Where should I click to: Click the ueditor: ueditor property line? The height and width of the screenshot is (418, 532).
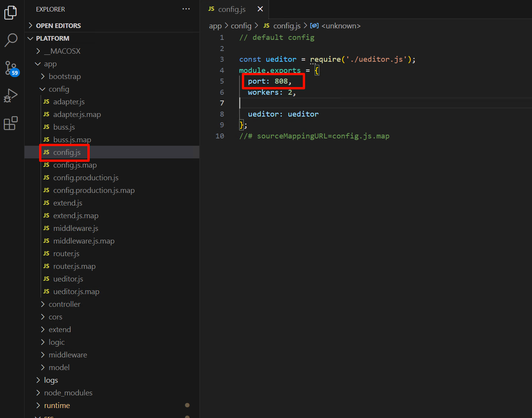click(x=283, y=114)
